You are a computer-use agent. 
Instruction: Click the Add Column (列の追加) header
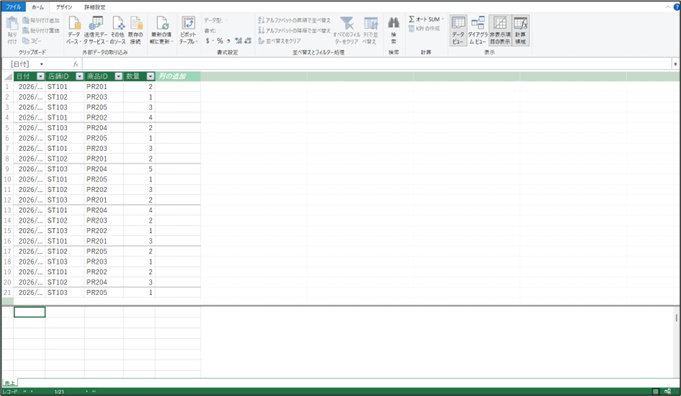click(178, 76)
